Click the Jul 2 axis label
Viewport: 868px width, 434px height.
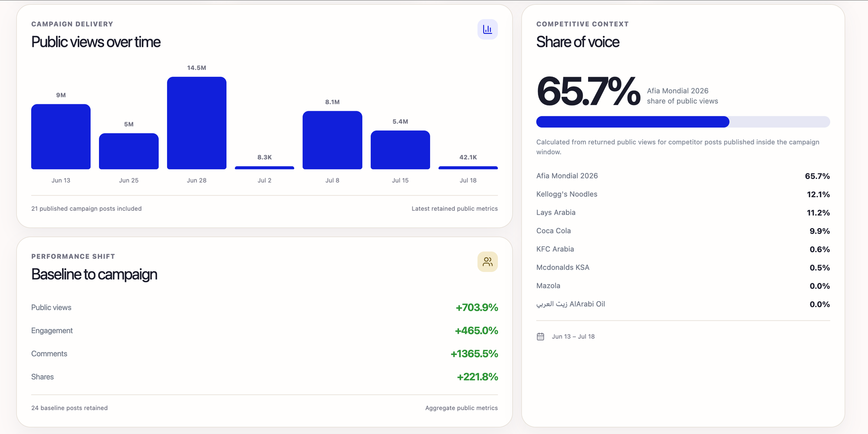[264, 180]
